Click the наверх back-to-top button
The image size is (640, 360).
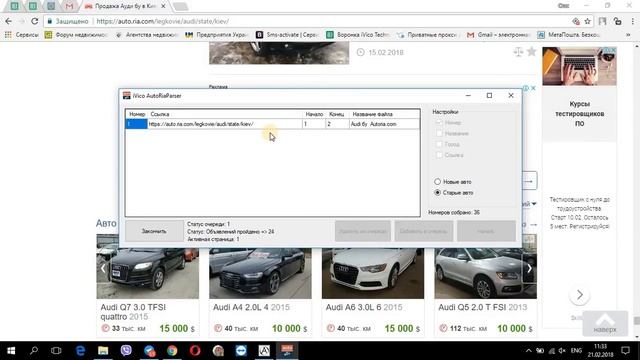(605, 324)
